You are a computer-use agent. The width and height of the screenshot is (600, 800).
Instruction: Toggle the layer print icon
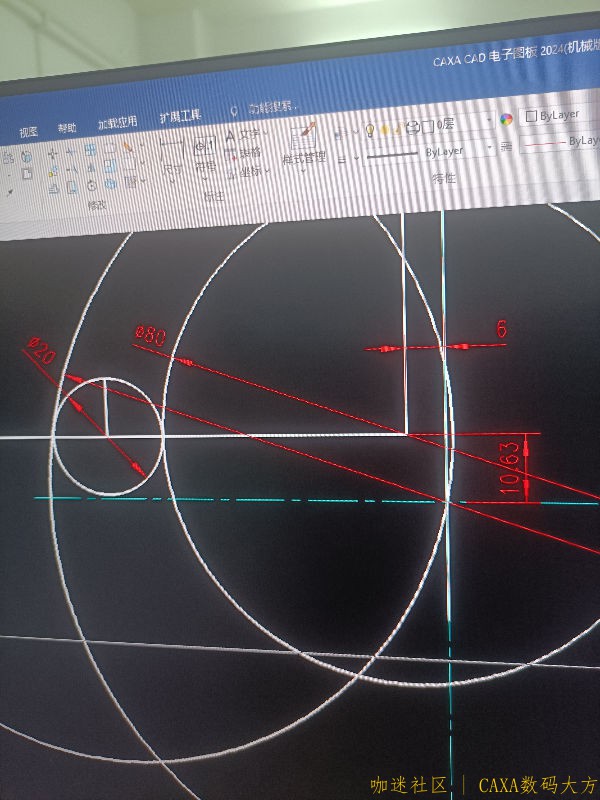point(413,127)
